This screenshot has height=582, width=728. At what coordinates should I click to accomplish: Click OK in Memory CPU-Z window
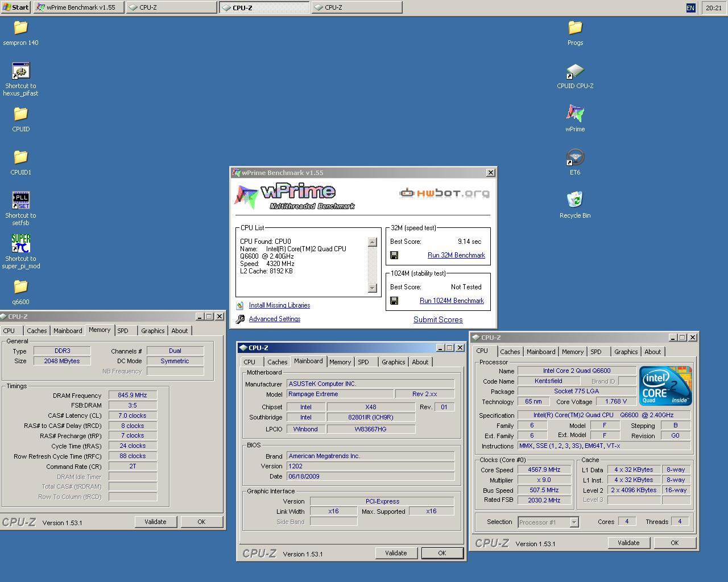tap(201, 522)
